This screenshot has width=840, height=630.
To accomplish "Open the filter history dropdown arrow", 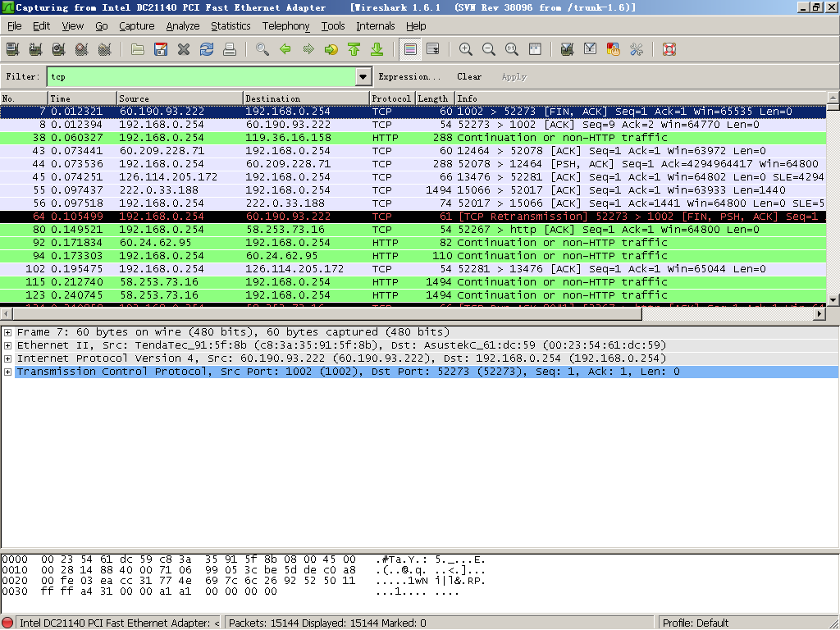I will pyautogui.click(x=363, y=77).
